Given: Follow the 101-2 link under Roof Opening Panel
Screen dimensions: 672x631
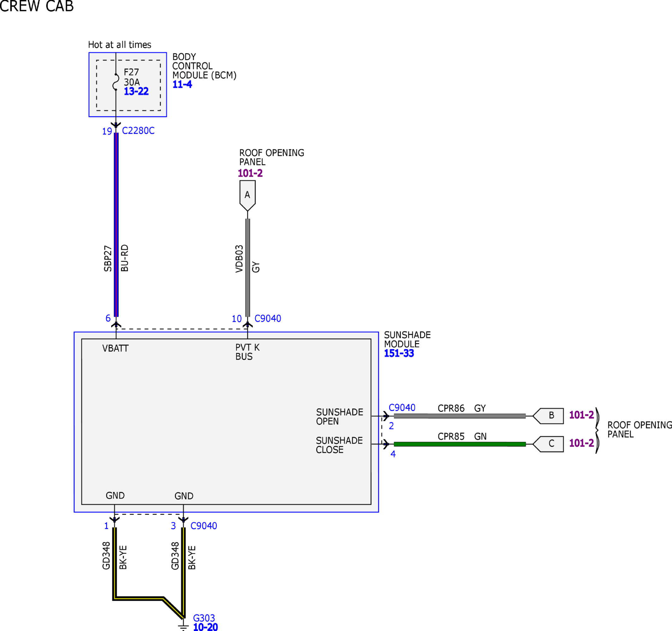Looking at the screenshot, I should pyautogui.click(x=250, y=173).
